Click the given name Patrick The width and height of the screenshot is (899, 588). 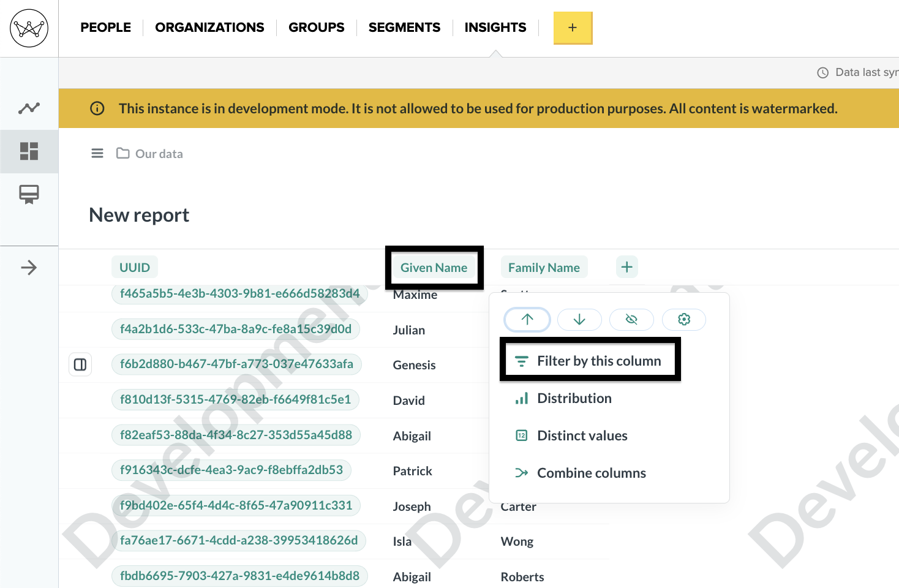click(x=413, y=471)
